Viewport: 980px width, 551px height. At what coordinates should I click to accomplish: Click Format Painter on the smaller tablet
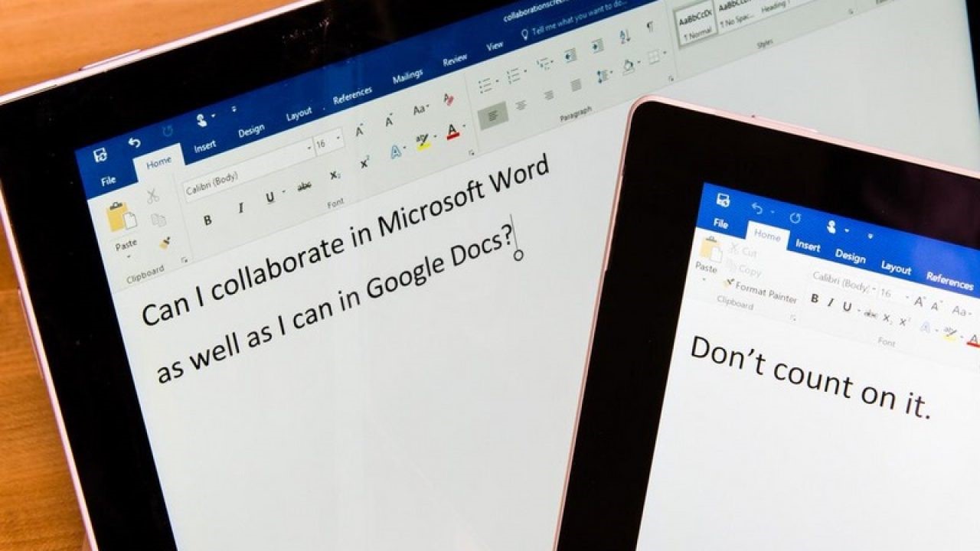[759, 292]
